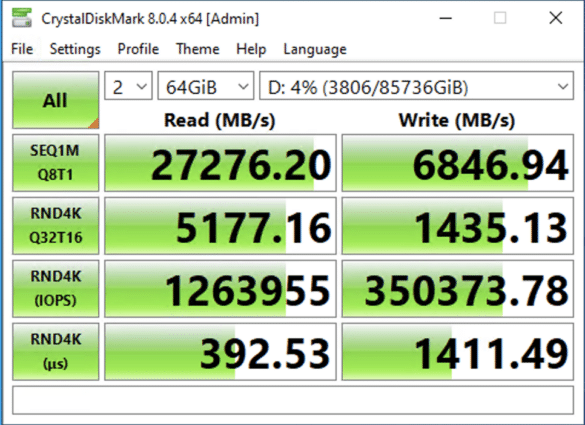
Task: Expand the test count dropdown showing 2
Action: click(x=128, y=86)
